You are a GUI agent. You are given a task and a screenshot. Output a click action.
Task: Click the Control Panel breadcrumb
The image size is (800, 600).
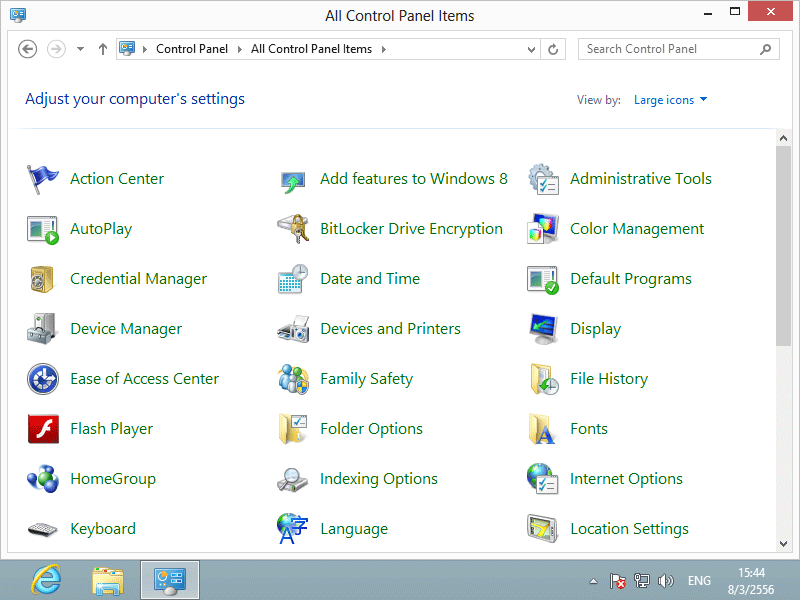(192, 49)
